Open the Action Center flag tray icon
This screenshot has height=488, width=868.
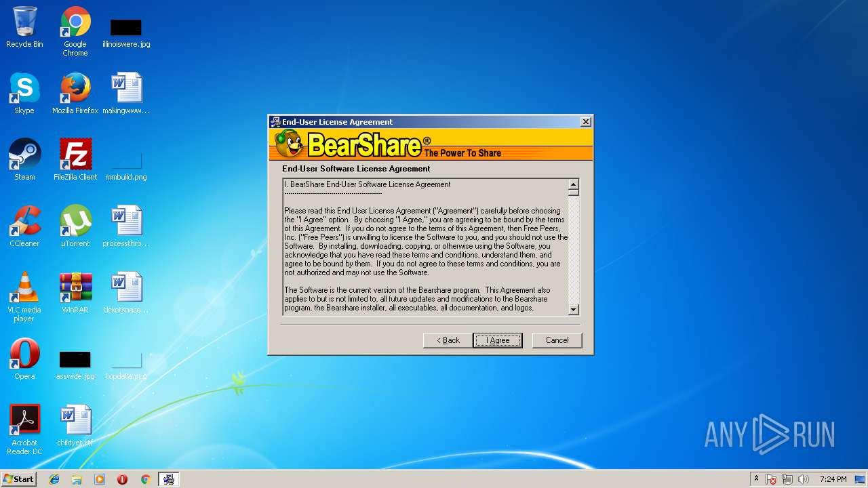click(772, 479)
